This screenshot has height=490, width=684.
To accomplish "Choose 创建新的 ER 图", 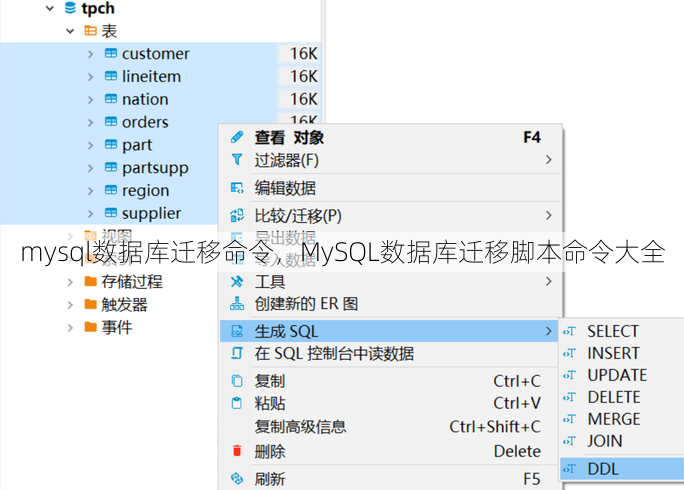I will pos(390,304).
